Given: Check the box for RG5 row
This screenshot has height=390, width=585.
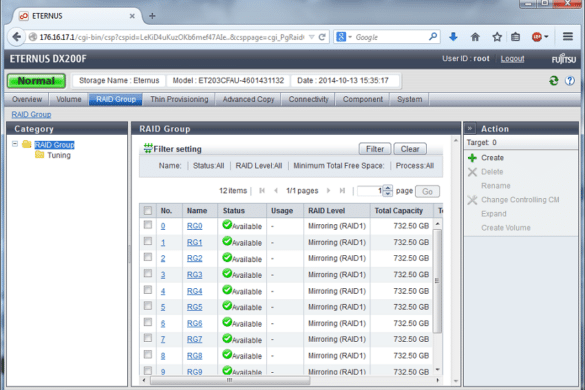Looking at the screenshot, I should click(148, 306).
